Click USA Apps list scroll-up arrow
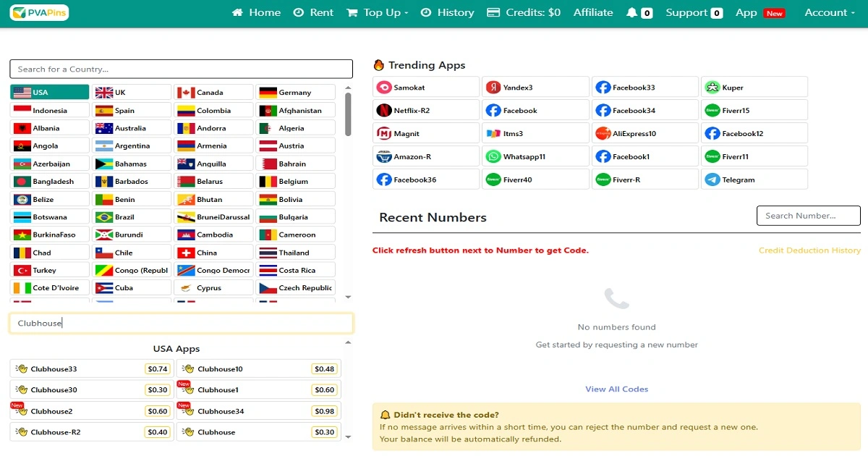 click(x=348, y=342)
